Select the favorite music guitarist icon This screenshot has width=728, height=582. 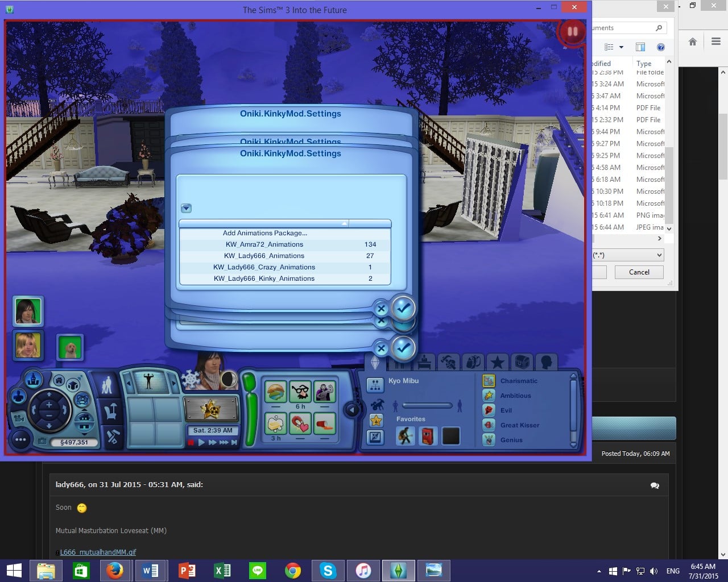point(405,436)
